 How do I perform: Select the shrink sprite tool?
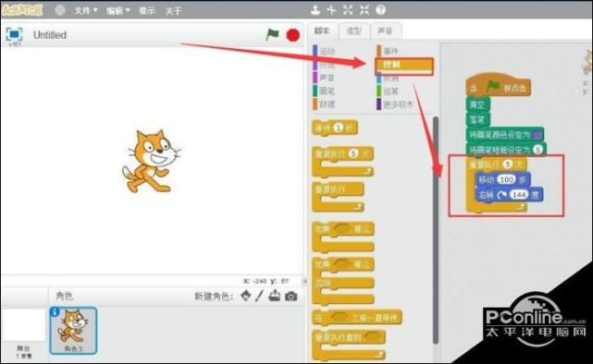(x=364, y=10)
